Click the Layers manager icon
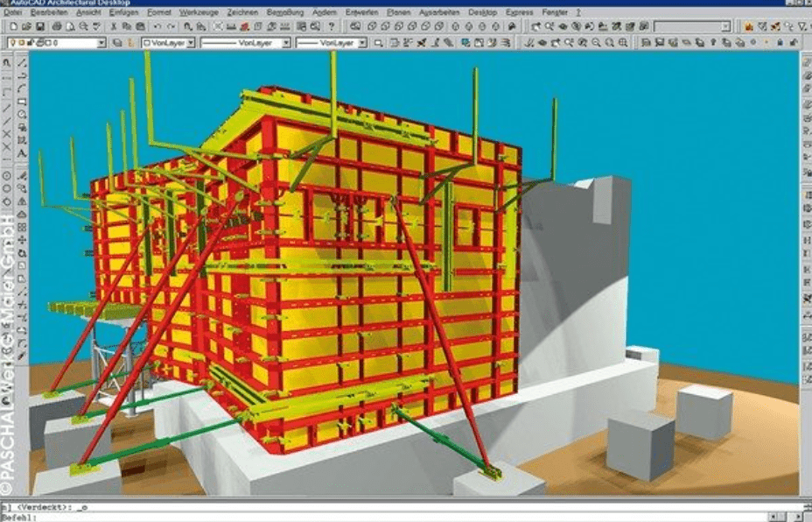812x522 pixels. [x=116, y=42]
